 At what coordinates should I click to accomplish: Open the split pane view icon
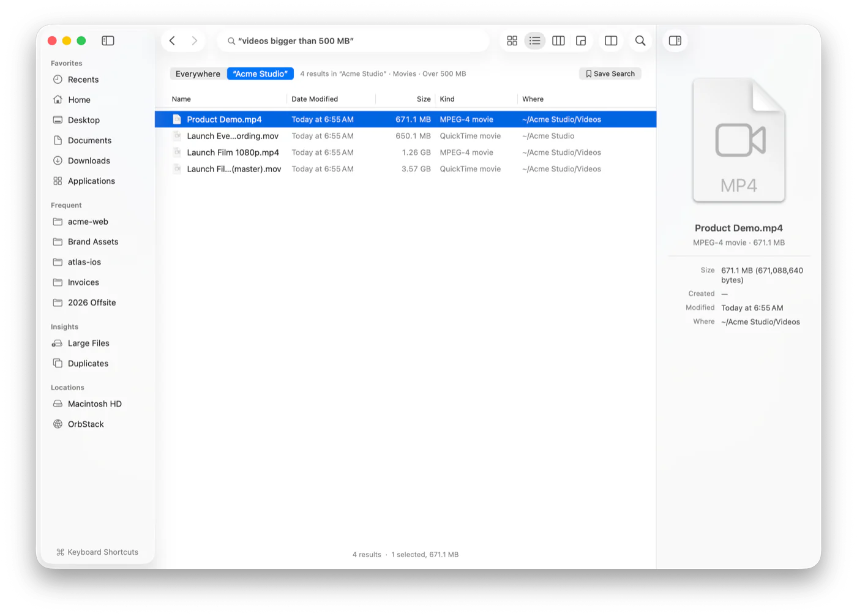[611, 40]
